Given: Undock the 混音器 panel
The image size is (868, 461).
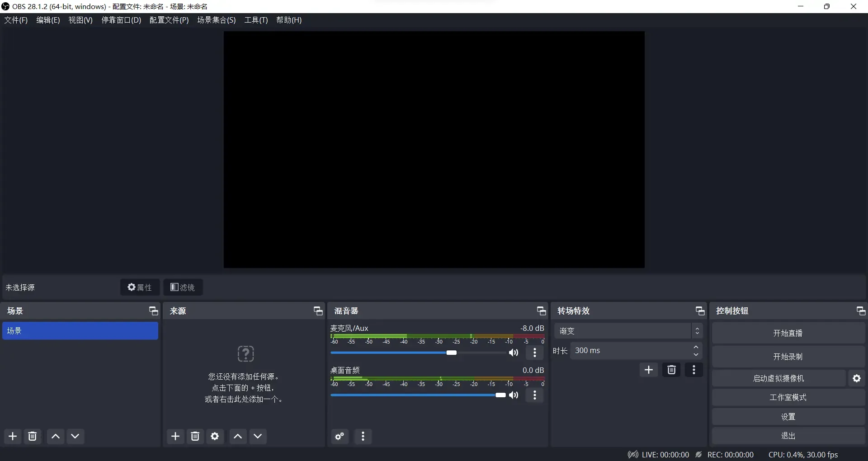Looking at the screenshot, I should coord(542,311).
